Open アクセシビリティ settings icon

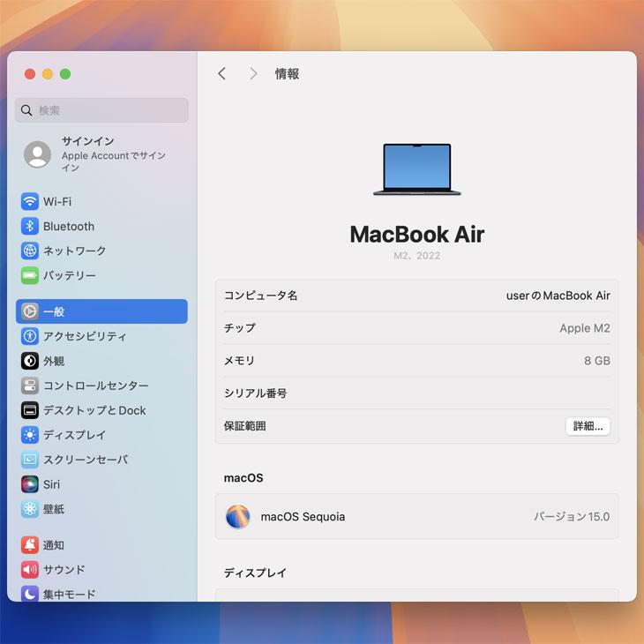tap(30, 336)
